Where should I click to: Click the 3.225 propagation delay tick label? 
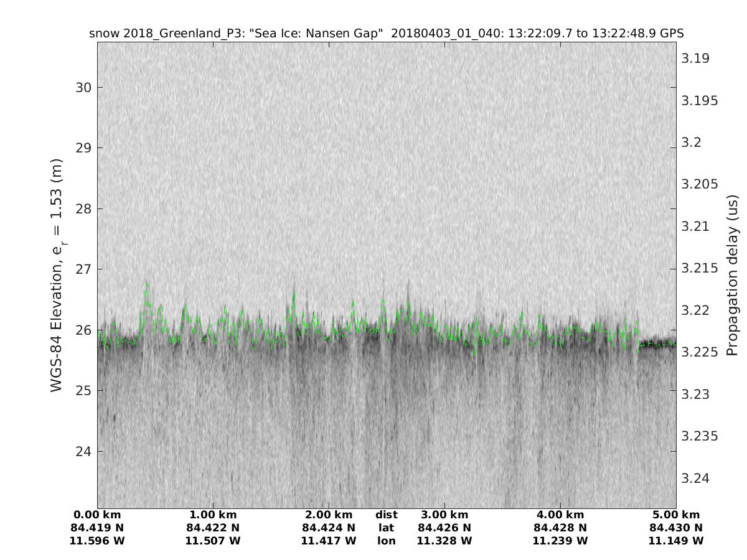[x=699, y=352]
